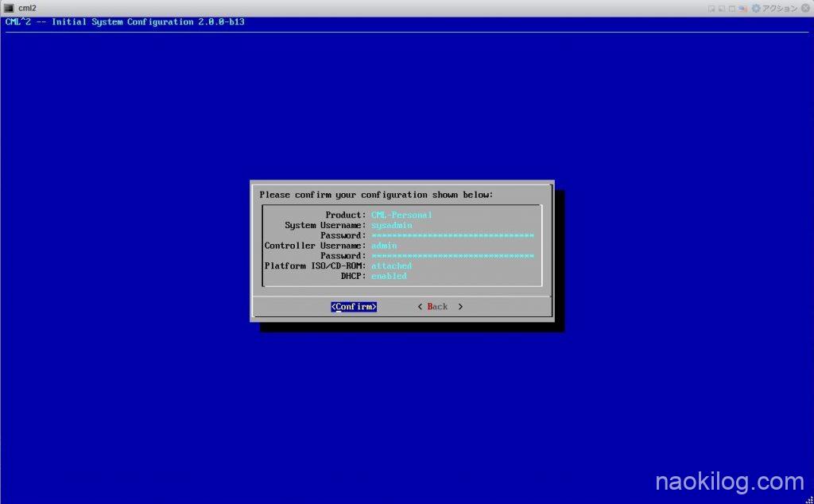Image resolution: width=814 pixels, height=504 pixels.
Task: Click the 'sysadmin' System Username value
Action: pyautogui.click(x=391, y=225)
